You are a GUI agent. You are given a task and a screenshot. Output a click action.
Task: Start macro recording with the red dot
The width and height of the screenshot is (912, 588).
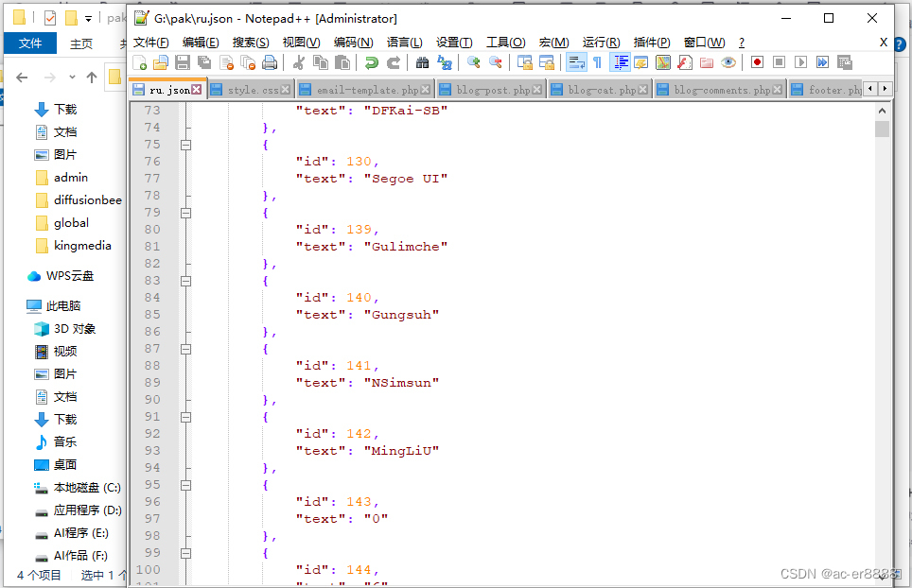point(757,62)
